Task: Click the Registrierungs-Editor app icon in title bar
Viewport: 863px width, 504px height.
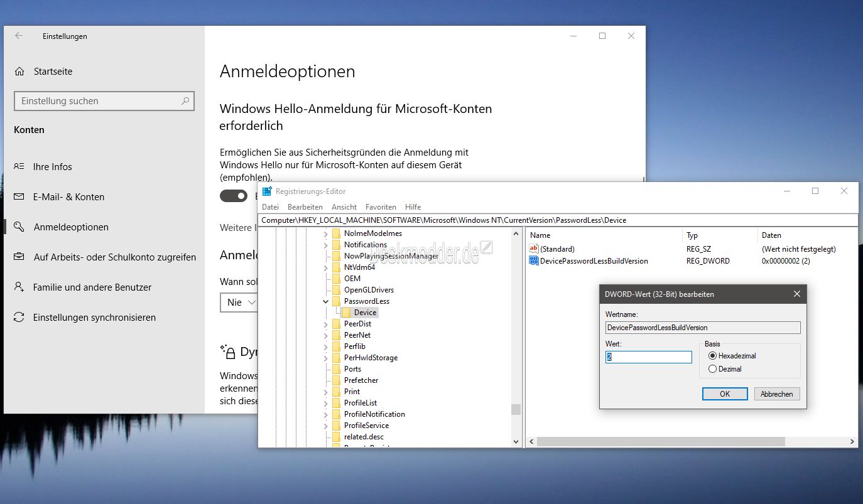Action: pos(267,191)
